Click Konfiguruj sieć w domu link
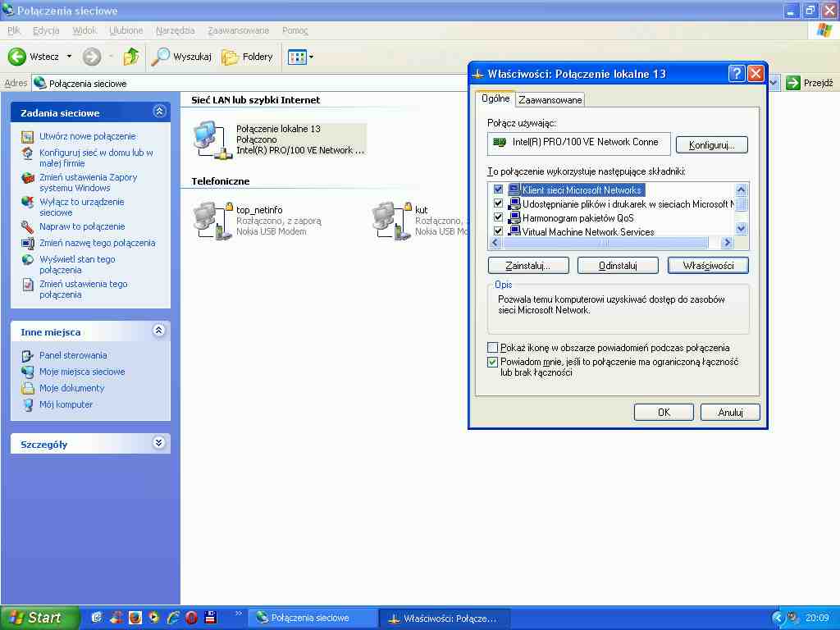This screenshot has height=630, width=840. pos(96,158)
